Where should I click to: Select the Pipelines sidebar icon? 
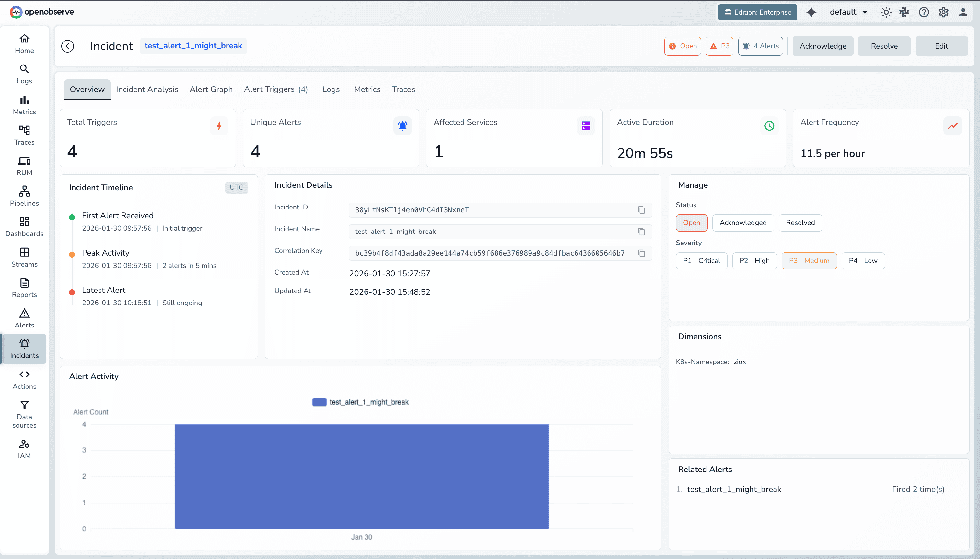[24, 195]
